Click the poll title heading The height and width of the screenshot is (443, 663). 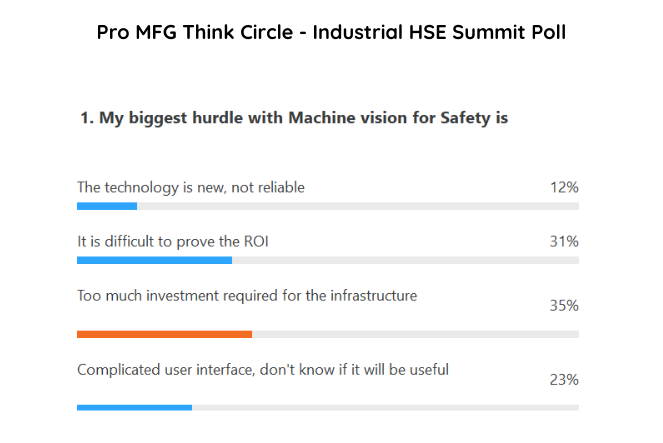pyautogui.click(x=331, y=33)
